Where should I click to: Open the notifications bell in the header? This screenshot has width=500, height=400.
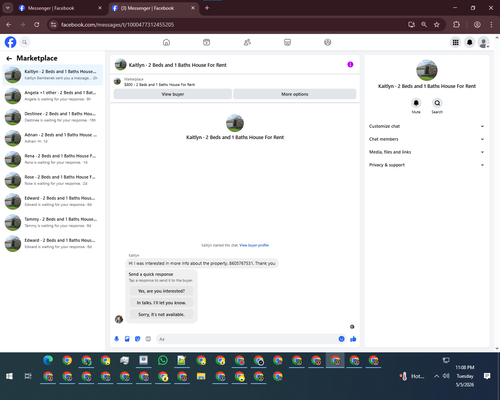pyautogui.click(x=469, y=42)
